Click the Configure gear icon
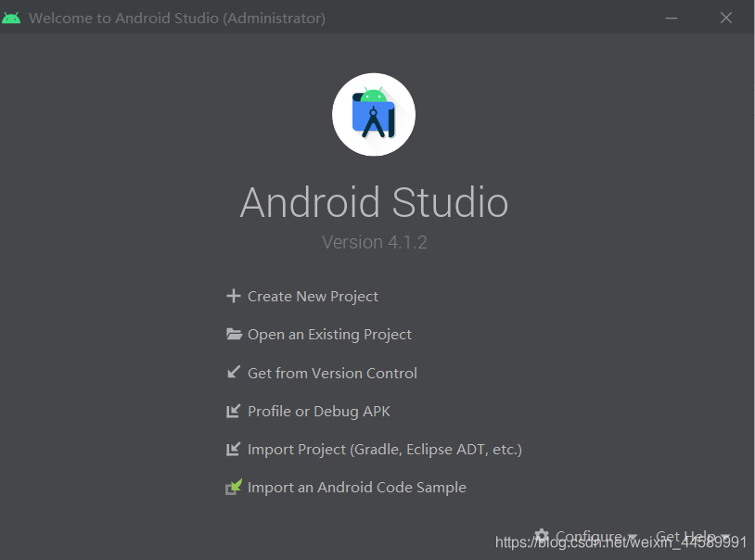Viewport: 755px width, 560px height. (542, 536)
